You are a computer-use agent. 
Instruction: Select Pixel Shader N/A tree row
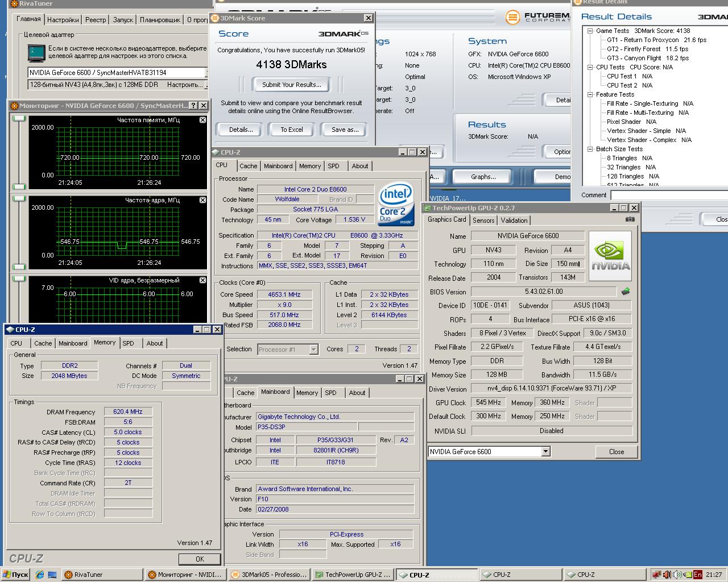pos(631,122)
